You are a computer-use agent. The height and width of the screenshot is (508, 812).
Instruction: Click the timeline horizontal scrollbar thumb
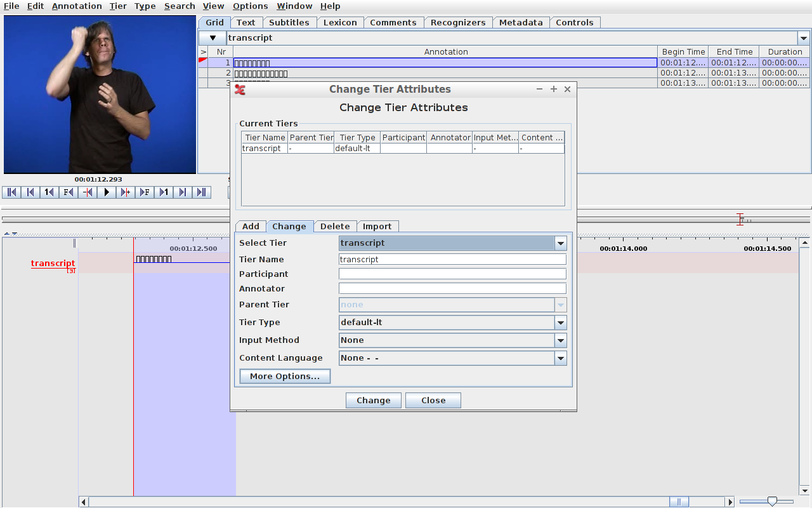coord(679,502)
